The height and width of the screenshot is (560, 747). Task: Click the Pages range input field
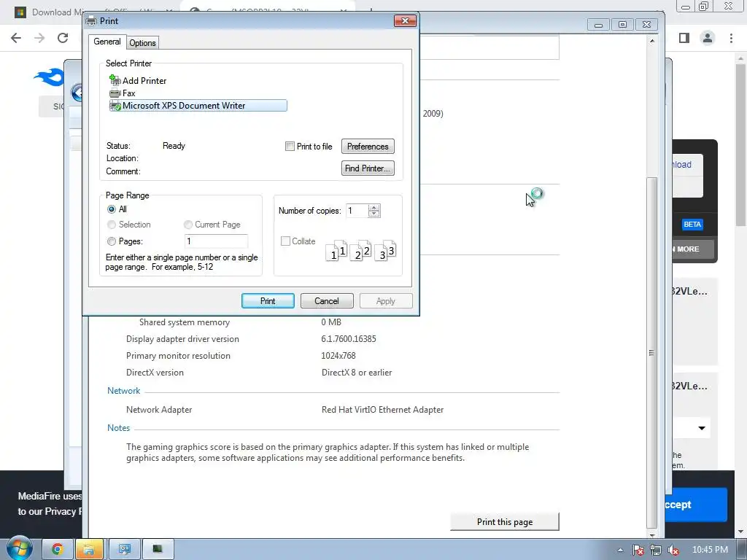pyautogui.click(x=216, y=241)
